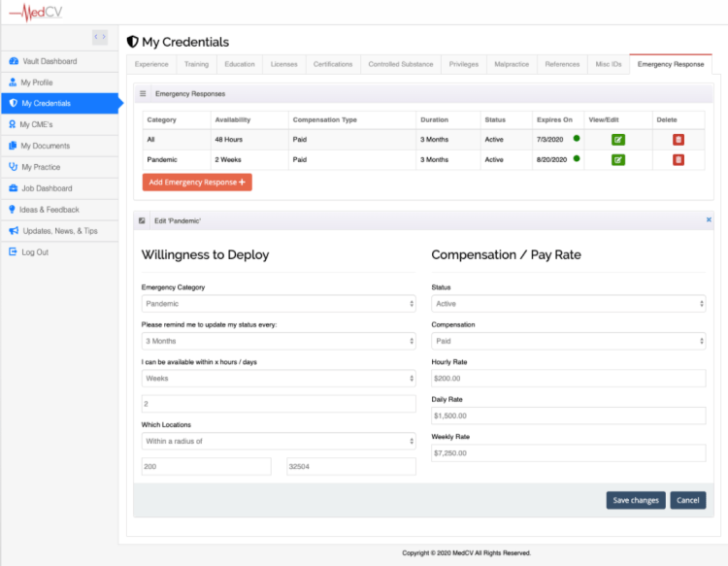Click the megaphone icon for Updates
728x566 pixels.
14,231
